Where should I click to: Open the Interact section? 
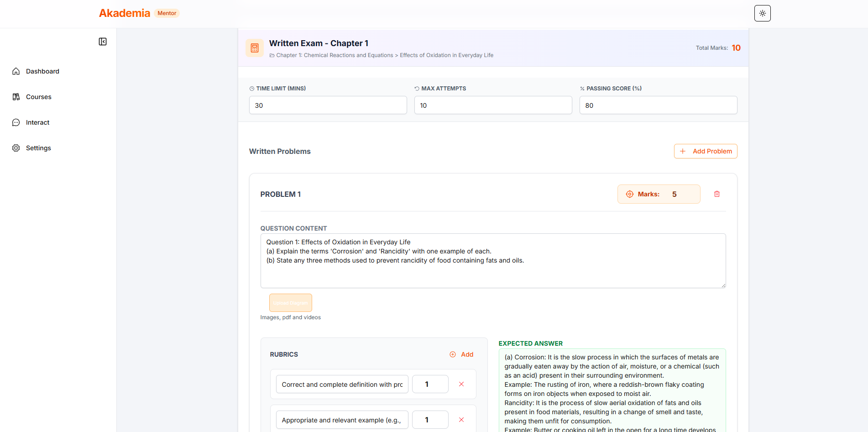[37, 122]
